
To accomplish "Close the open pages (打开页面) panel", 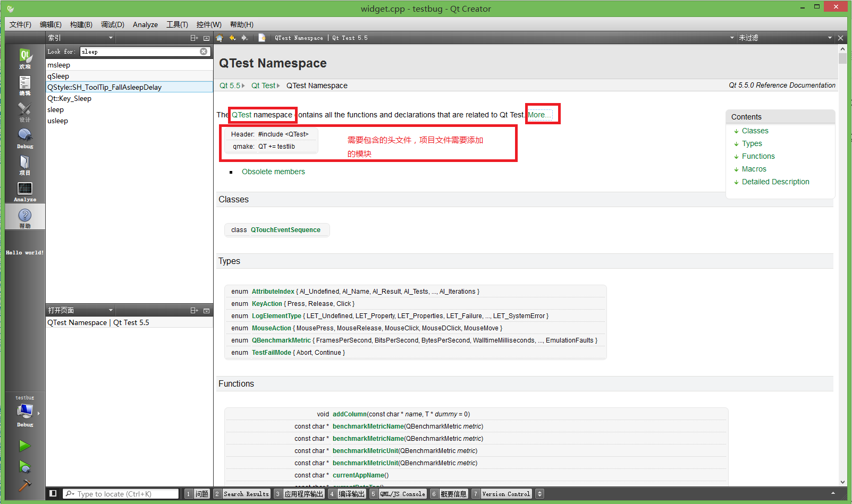I will point(206,311).
